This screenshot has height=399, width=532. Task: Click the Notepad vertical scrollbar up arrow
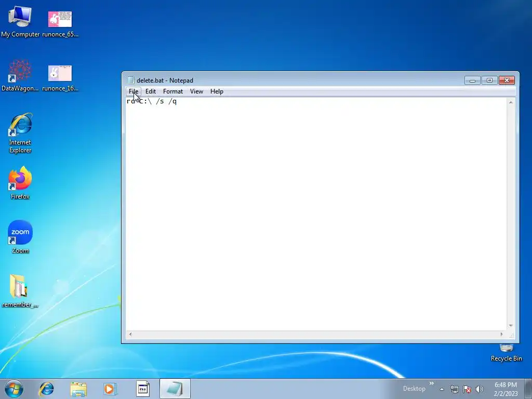click(511, 102)
